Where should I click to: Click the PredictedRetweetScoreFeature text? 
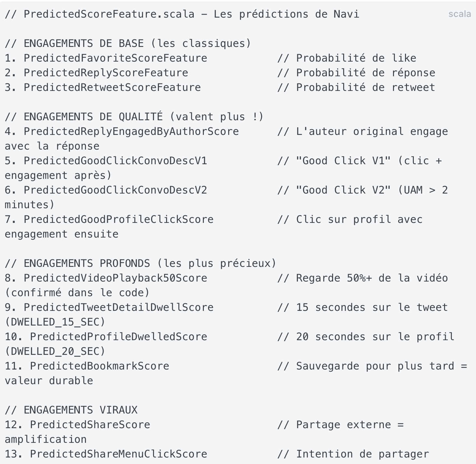112,87
